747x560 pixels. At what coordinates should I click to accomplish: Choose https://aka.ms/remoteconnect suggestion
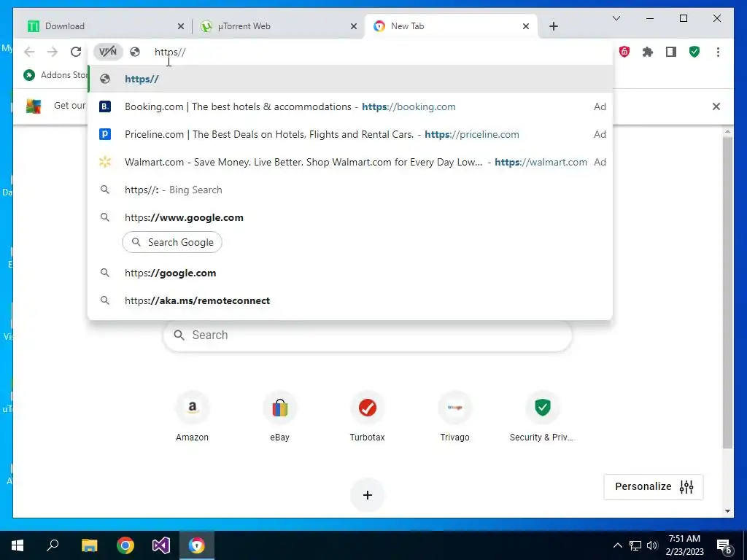tap(350, 300)
